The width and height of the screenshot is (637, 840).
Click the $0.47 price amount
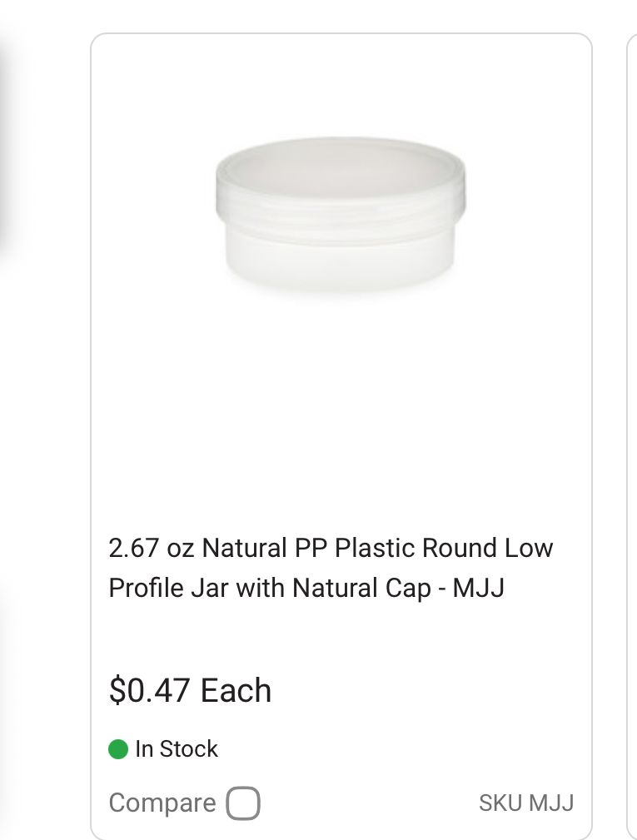(151, 691)
